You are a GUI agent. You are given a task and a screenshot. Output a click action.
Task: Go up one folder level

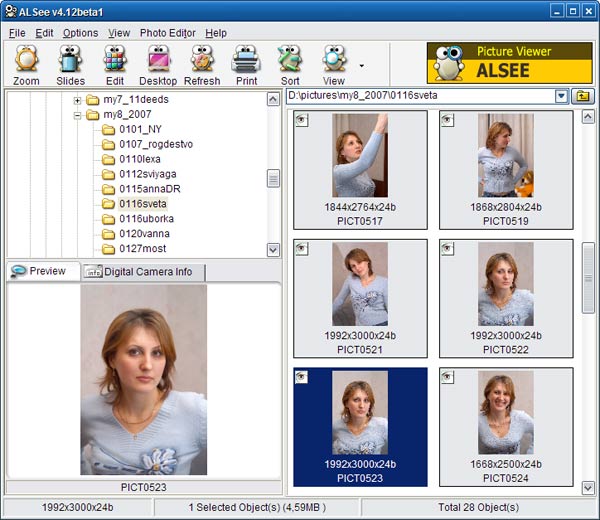tap(583, 96)
